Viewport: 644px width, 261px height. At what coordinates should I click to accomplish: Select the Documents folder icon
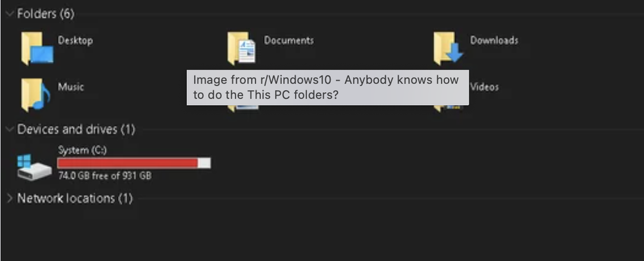coord(242,48)
